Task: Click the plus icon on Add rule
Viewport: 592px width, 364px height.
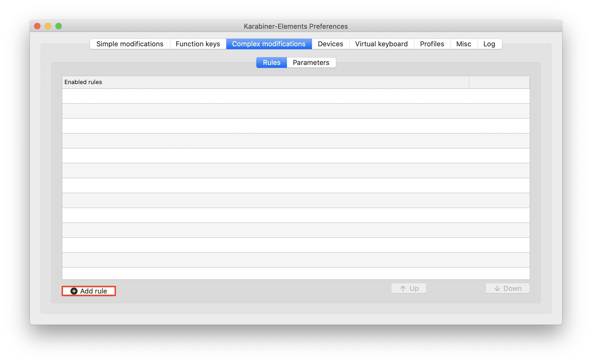Action: click(74, 291)
